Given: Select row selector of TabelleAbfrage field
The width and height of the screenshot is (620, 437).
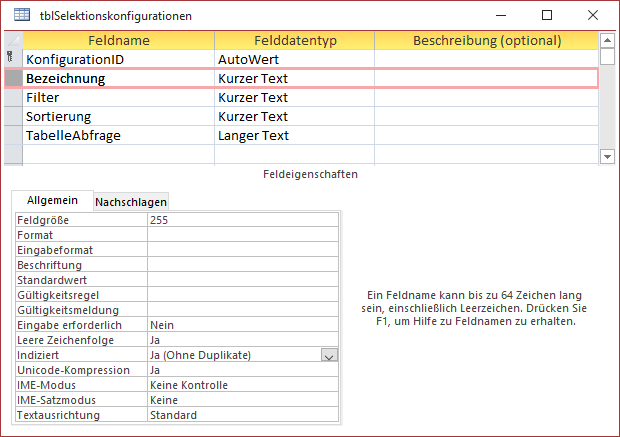Looking at the screenshot, I should (x=13, y=135).
